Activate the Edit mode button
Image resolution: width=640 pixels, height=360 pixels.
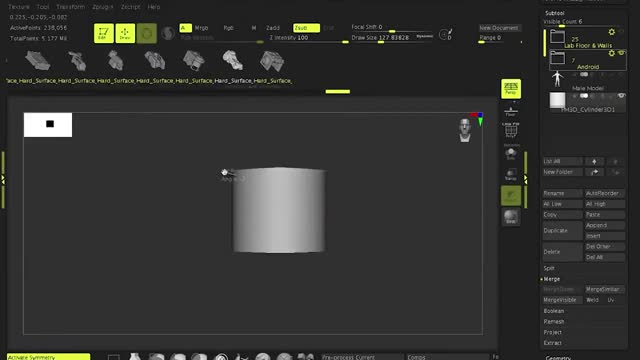coord(104,33)
